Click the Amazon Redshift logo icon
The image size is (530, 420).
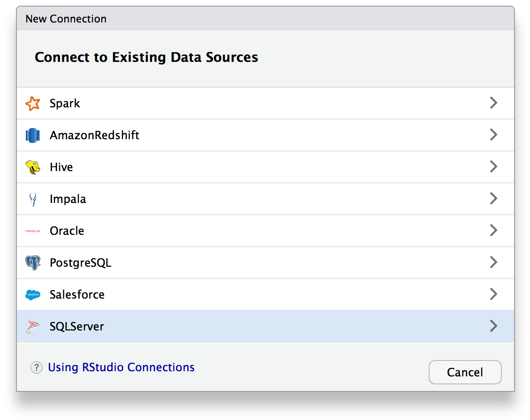click(32, 135)
